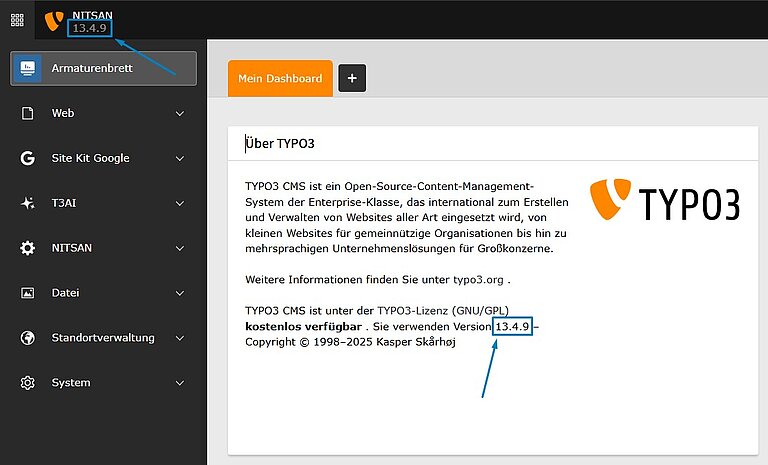Click the Über TYPO3 widget heading
The width and height of the screenshot is (768, 465).
(280, 144)
